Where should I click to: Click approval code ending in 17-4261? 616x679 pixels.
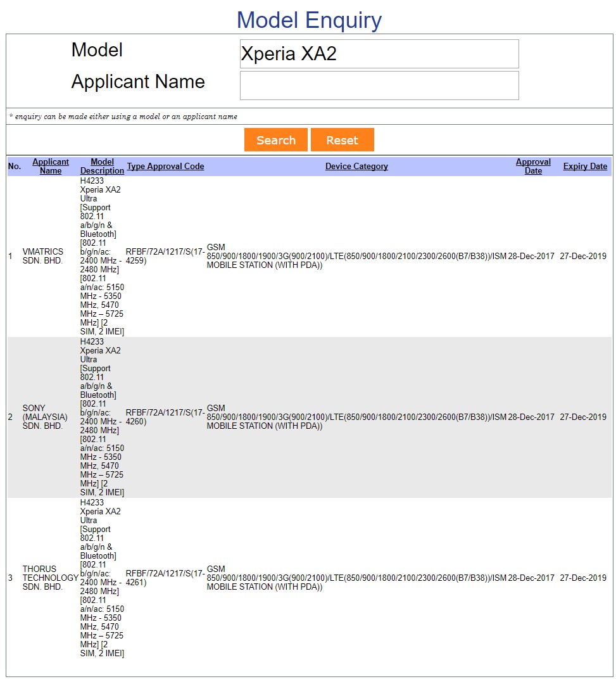165,578
